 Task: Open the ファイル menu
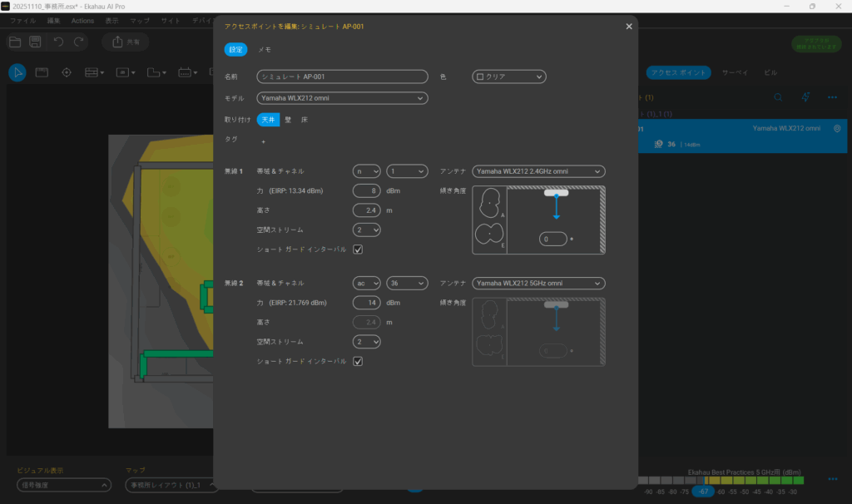click(x=22, y=19)
